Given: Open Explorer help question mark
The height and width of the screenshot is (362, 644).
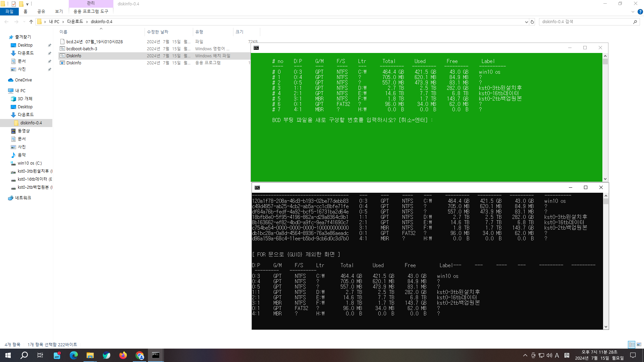Looking at the screenshot, I should [x=640, y=12].
